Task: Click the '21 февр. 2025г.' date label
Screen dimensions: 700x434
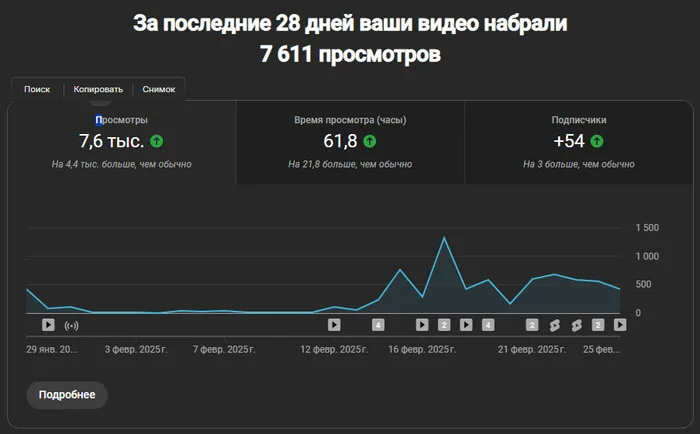Action: click(x=532, y=349)
